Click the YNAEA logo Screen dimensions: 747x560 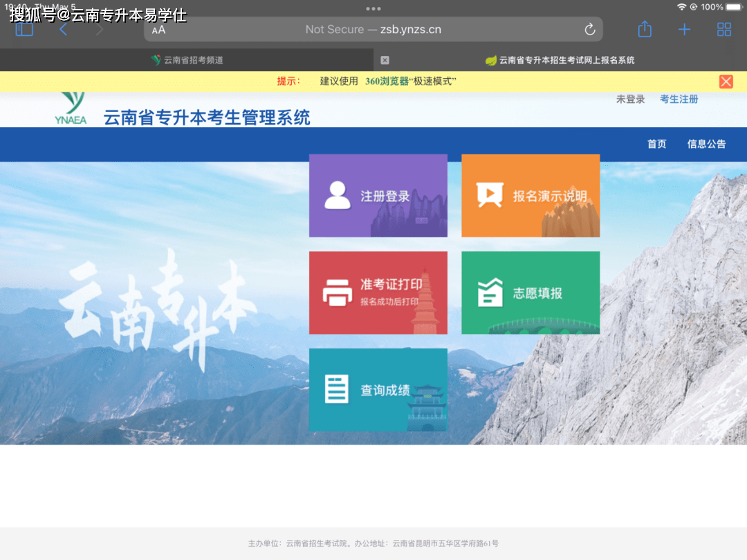[71, 109]
